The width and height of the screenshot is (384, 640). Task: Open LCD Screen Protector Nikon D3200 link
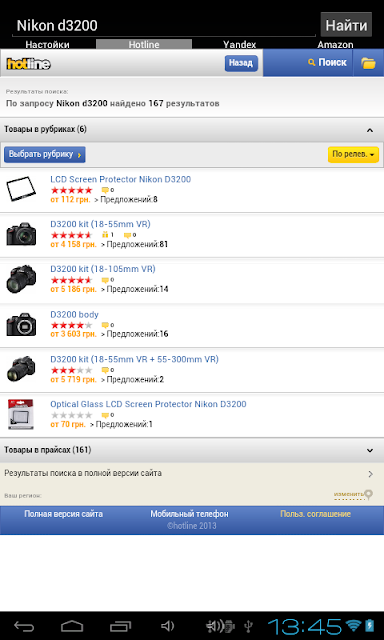click(x=120, y=179)
